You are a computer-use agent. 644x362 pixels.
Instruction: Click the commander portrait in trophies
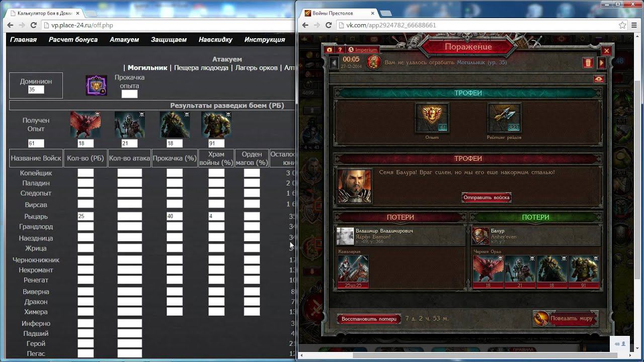coord(355,186)
